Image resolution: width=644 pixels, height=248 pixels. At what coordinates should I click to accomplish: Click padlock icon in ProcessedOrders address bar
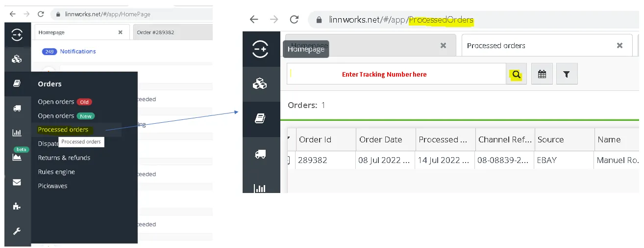[x=320, y=20]
